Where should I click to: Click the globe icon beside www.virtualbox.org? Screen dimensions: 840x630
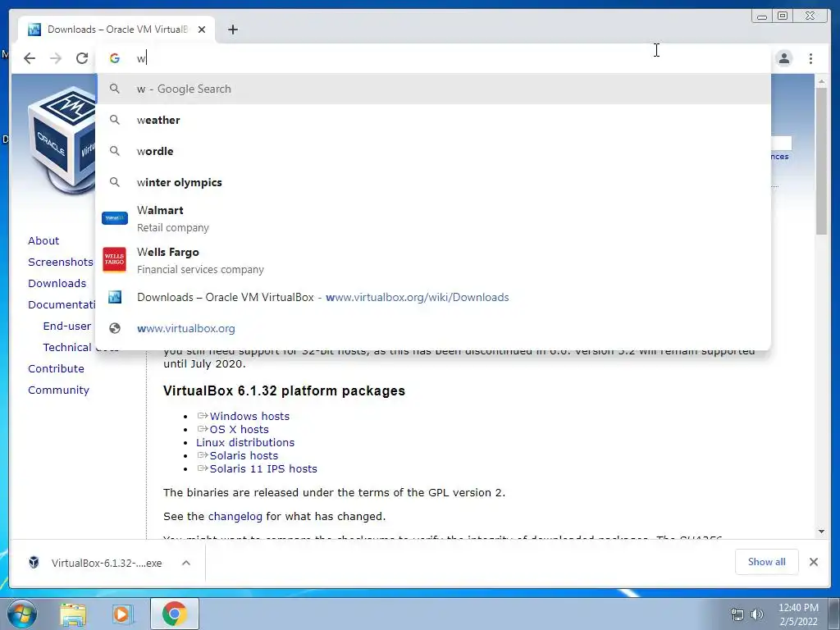click(115, 328)
